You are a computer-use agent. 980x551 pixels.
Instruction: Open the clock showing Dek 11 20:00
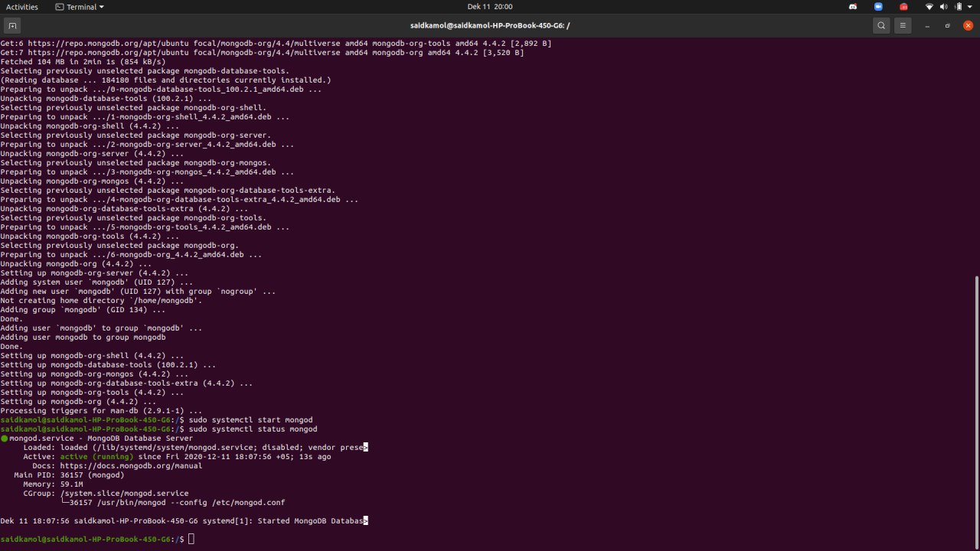(x=490, y=7)
